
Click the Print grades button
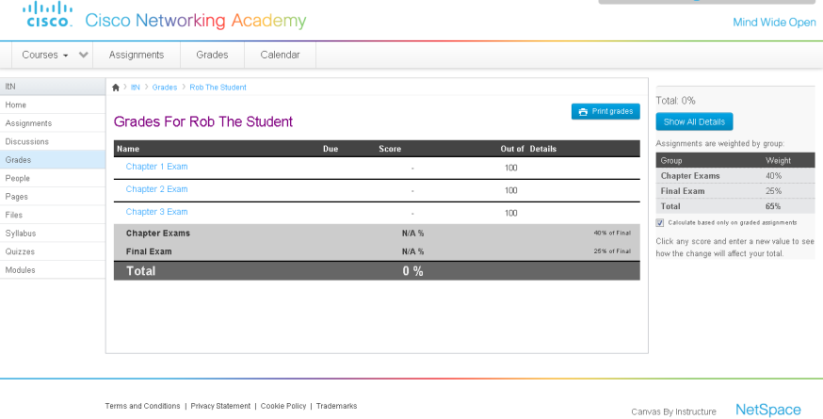pos(605,111)
